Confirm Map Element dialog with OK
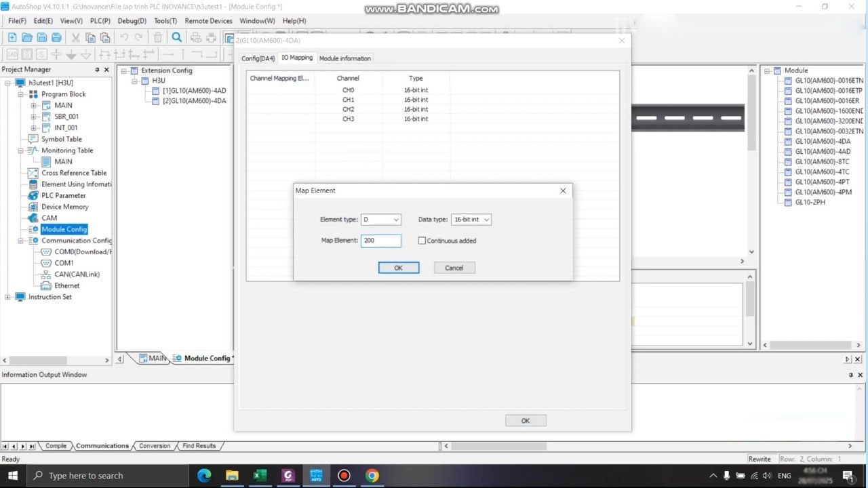 click(x=398, y=268)
